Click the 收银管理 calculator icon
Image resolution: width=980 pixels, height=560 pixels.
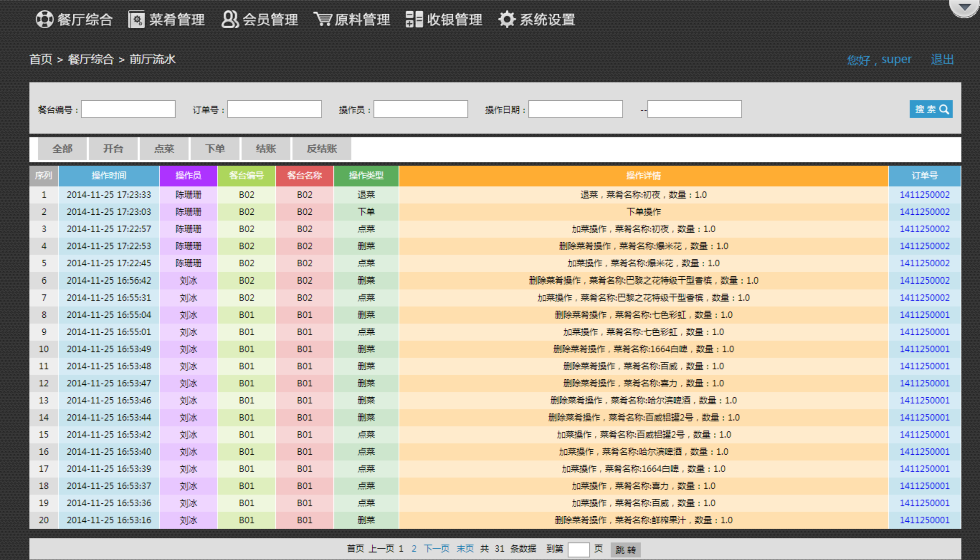414,19
